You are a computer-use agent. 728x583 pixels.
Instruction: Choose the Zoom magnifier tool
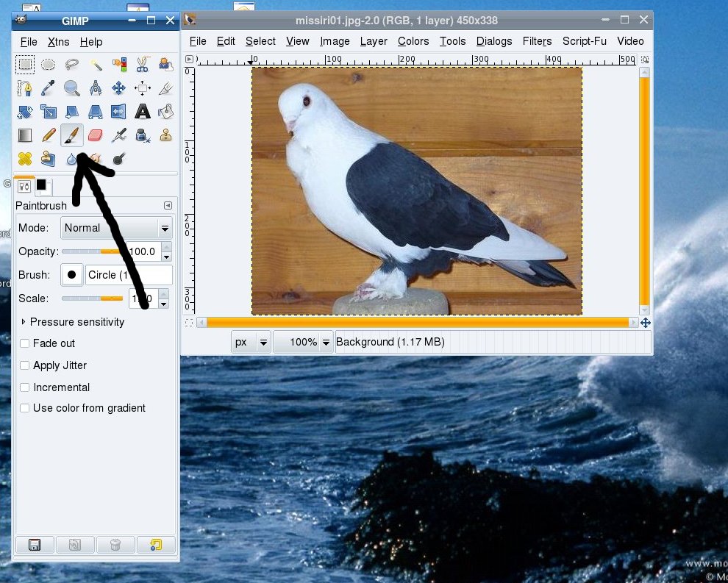pyautogui.click(x=71, y=88)
